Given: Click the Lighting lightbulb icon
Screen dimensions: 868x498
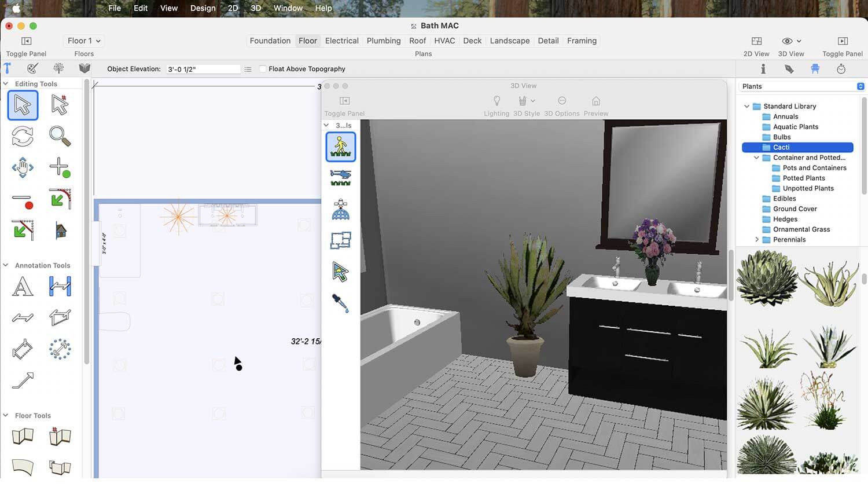Looking at the screenshot, I should [x=496, y=101].
